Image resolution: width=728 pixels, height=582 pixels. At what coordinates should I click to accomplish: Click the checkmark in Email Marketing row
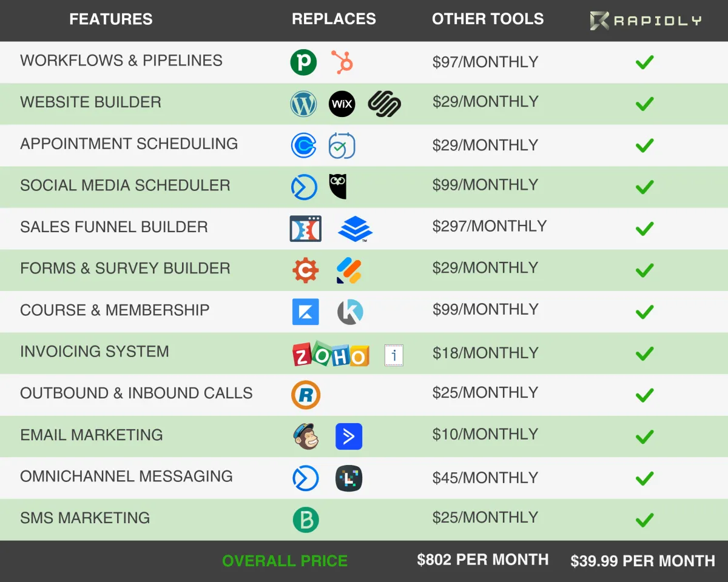click(x=644, y=436)
